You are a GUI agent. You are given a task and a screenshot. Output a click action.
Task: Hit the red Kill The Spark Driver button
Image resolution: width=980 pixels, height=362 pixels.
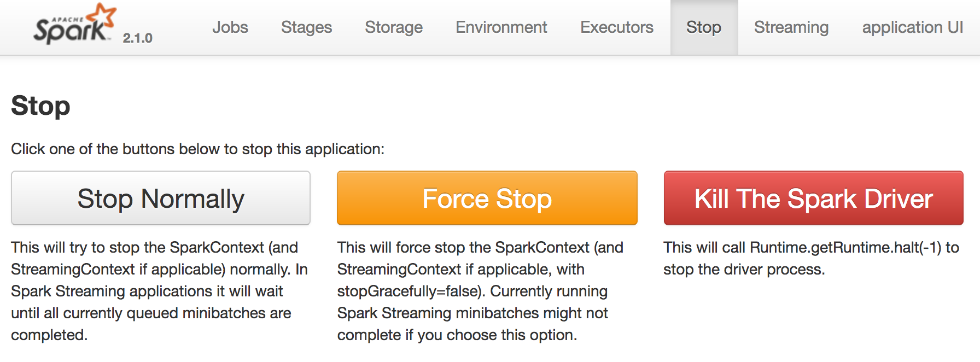click(x=813, y=198)
